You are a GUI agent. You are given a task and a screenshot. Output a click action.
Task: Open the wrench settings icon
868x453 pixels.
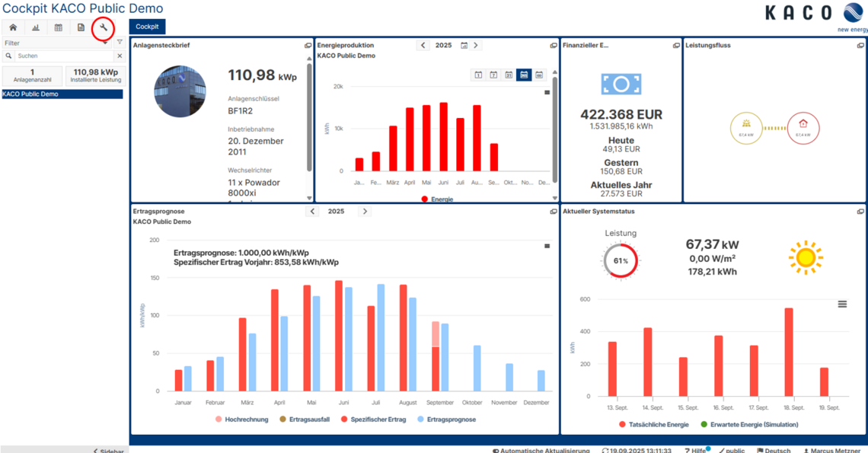tap(103, 28)
